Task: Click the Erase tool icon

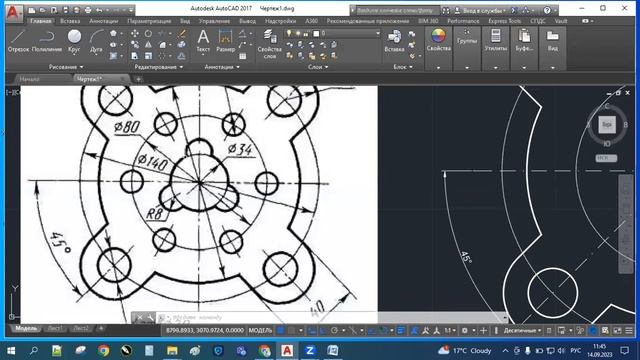Action: (182, 34)
